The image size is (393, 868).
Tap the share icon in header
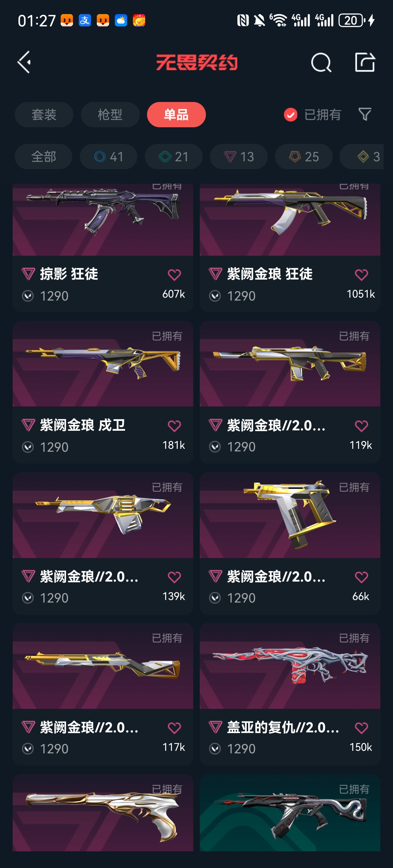(365, 62)
